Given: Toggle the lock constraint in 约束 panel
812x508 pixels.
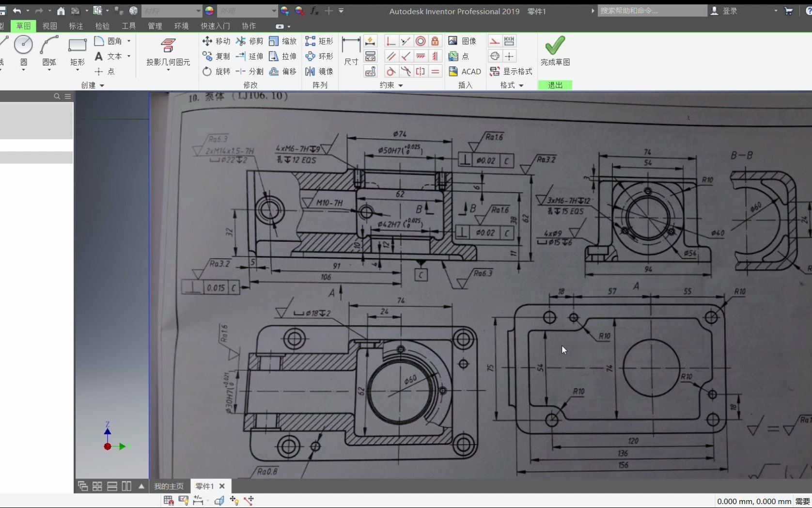Looking at the screenshot, I should point(435,41).
